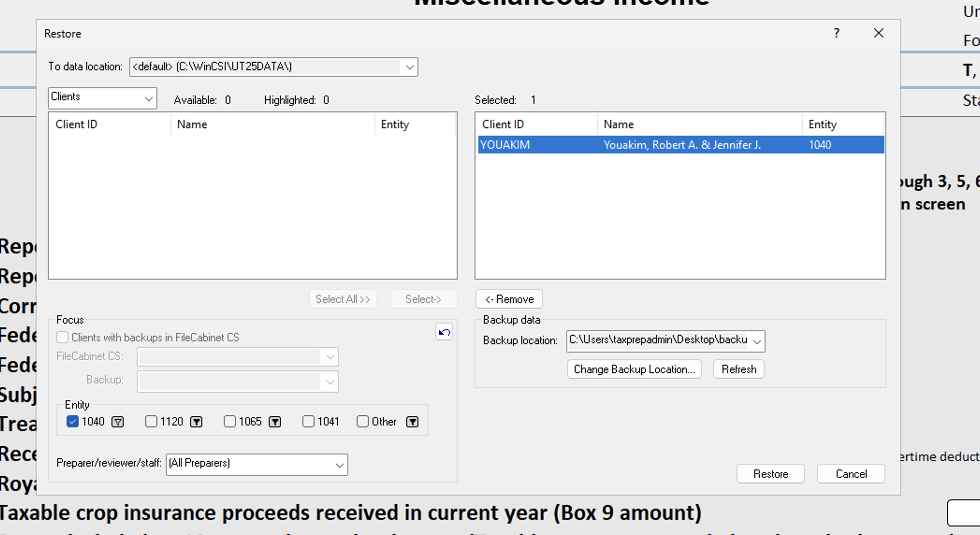Click the Youakim, Robert A. & Jennifer J. name cell
The image size is (980, 535).
coord(682,145)
